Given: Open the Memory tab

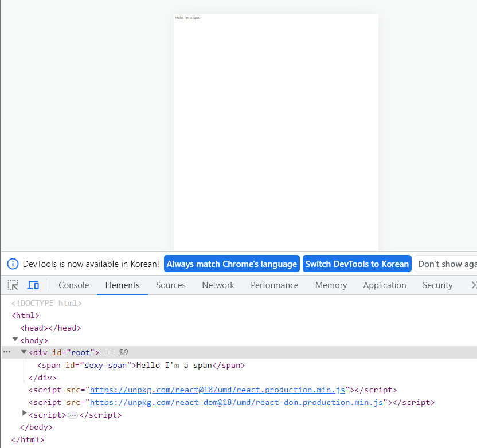Looking at the screenshot, I should pyautogui.click(x=331, y=285).
